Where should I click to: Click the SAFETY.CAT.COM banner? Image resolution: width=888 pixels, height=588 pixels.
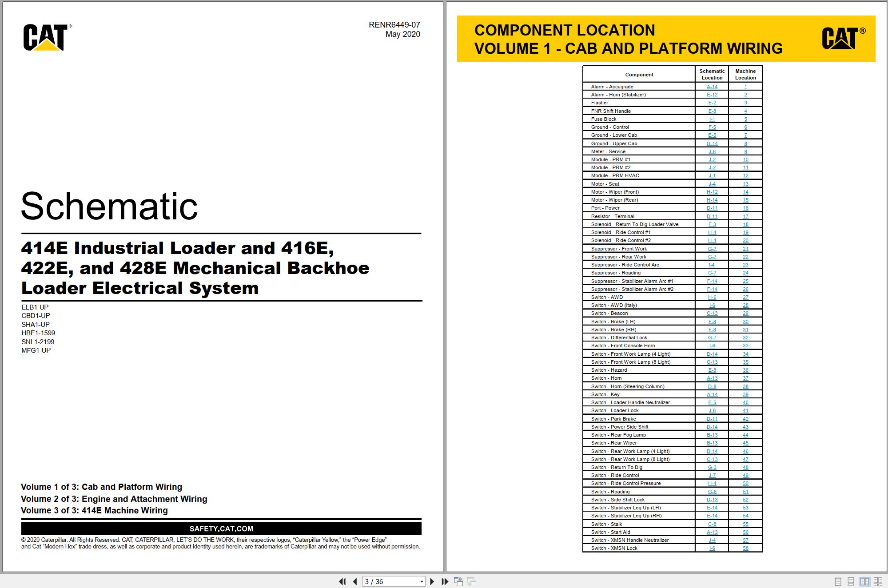coord(221,528)
